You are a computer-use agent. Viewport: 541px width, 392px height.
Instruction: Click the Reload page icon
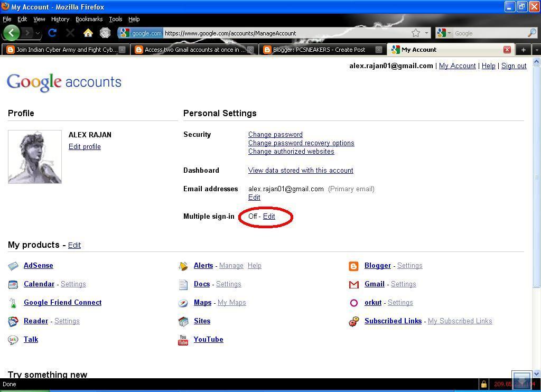coord(52,33)
